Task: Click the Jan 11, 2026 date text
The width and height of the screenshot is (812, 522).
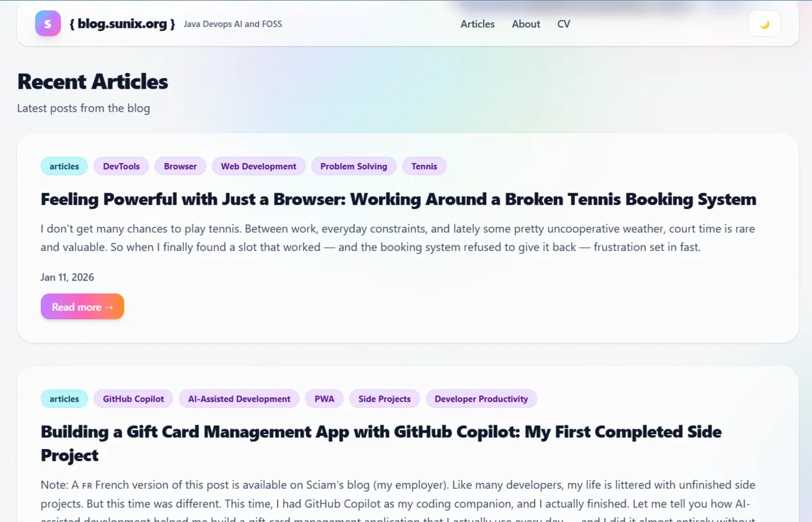Action: (x=67, y=277)
